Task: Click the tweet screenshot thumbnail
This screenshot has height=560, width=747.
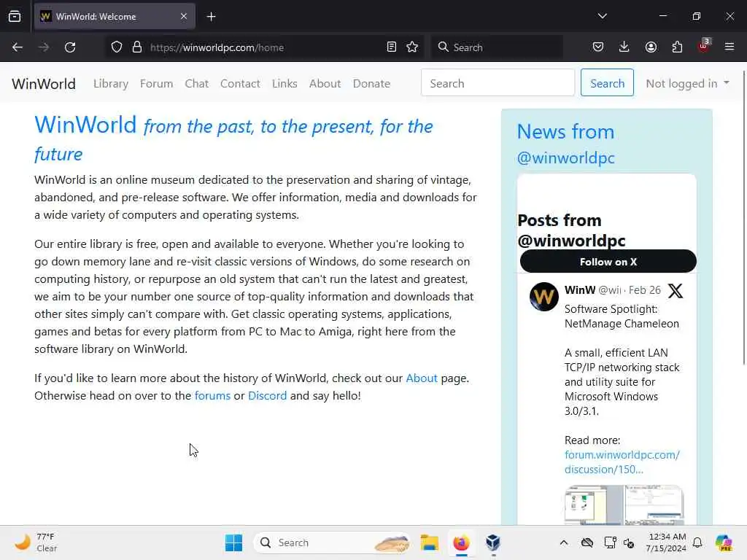Action: point(624,505)
